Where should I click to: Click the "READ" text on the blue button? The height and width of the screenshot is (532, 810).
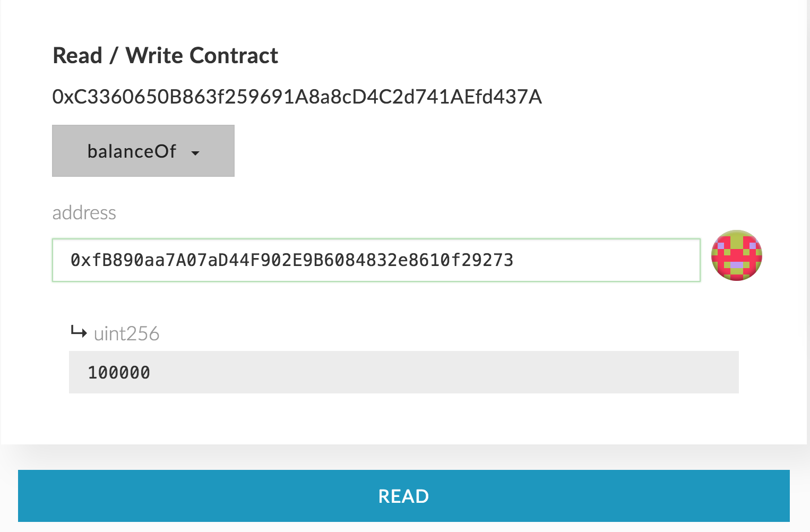tap(403, 496)
